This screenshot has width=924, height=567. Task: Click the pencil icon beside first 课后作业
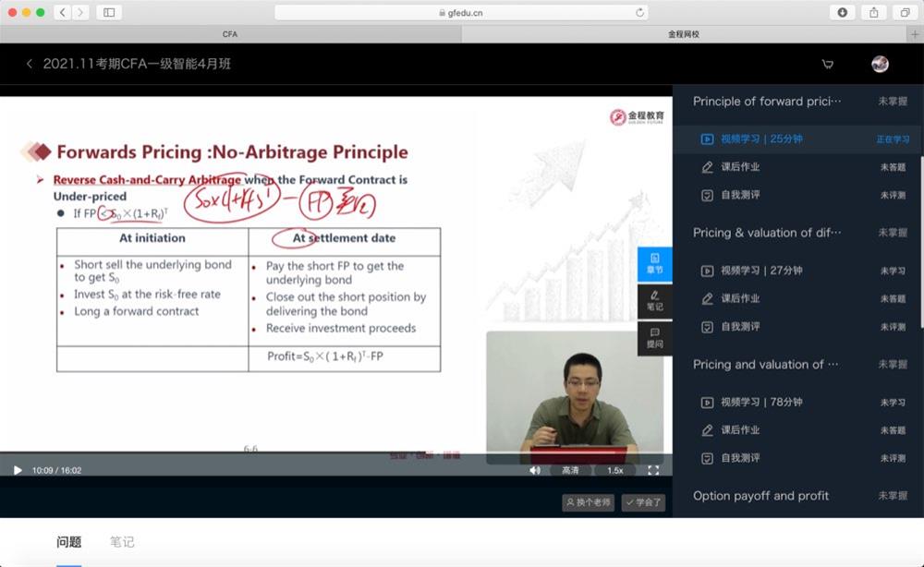tap(707, 167)
